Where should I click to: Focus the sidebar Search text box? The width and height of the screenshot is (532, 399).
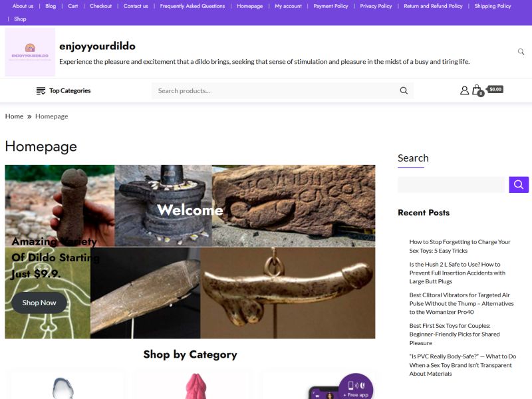[x=452, y=185]
